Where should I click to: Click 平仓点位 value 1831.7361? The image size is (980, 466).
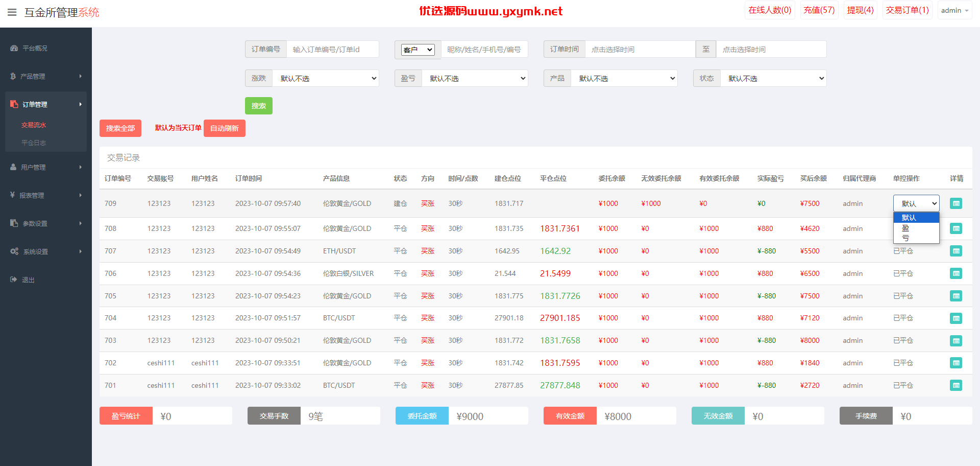pyautogui.click(x=560, y=228)
